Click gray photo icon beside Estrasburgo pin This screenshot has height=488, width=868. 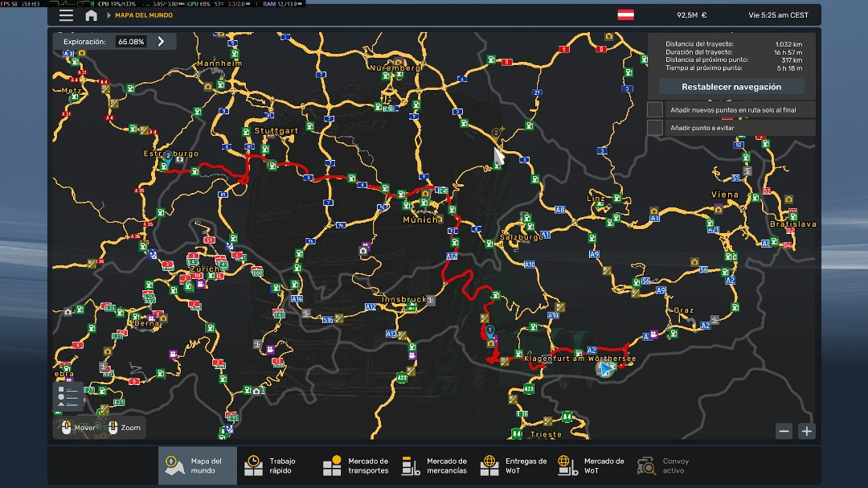pos(180,159)
